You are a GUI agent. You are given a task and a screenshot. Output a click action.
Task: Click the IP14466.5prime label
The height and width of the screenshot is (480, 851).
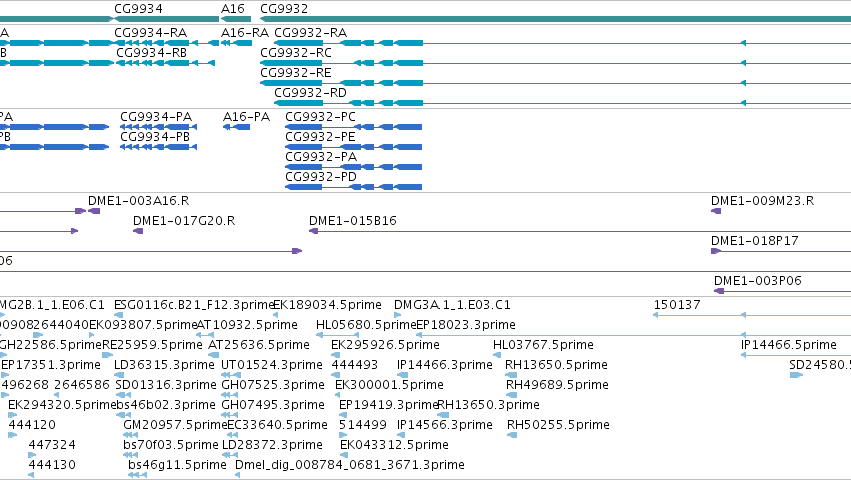coord(789,345)
